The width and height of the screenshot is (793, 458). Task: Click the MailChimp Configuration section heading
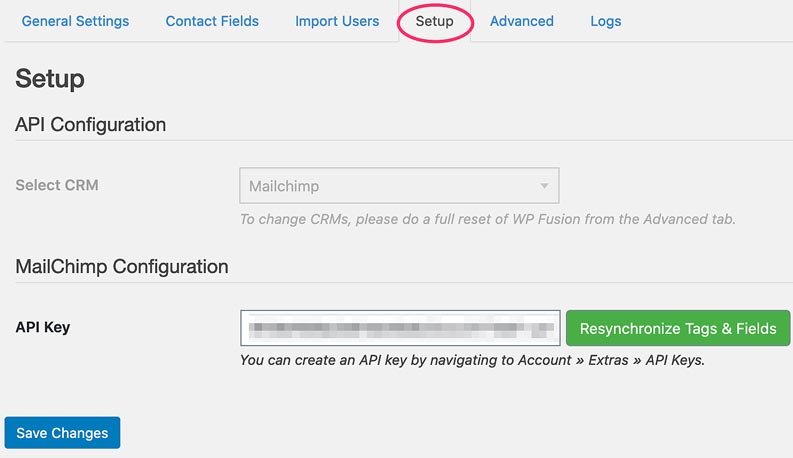click(122, 267)
